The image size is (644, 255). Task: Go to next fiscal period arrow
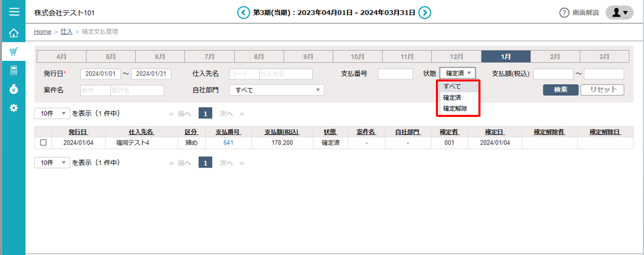pos(425,12)
